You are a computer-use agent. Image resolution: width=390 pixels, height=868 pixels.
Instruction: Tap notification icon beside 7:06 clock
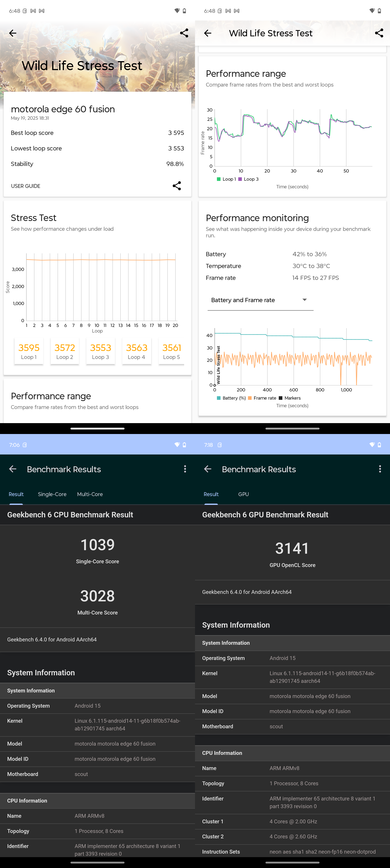point(25,445)
